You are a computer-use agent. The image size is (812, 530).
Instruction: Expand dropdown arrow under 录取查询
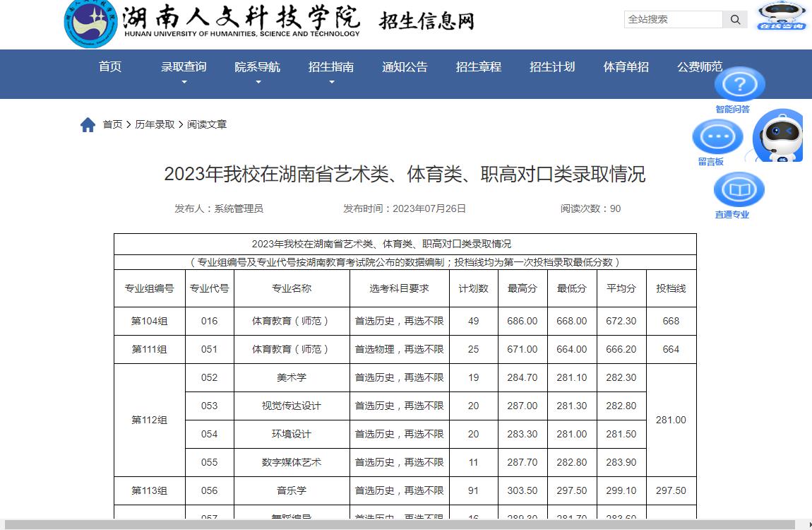pos(184,82)
